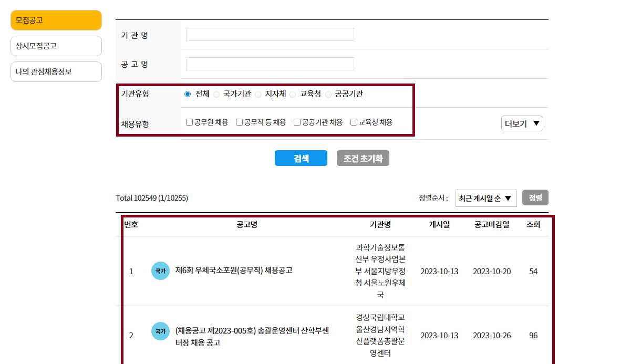The image size is (620, 364).
Task: Open the 제6회 우체국소포원 job posting
Action: [x=234, y=271]
